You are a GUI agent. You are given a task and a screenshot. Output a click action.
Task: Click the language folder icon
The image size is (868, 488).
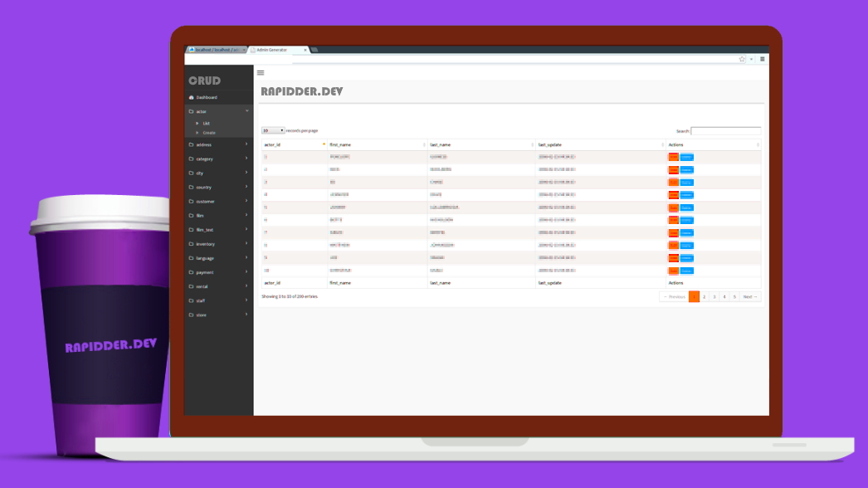pos(192,258)
